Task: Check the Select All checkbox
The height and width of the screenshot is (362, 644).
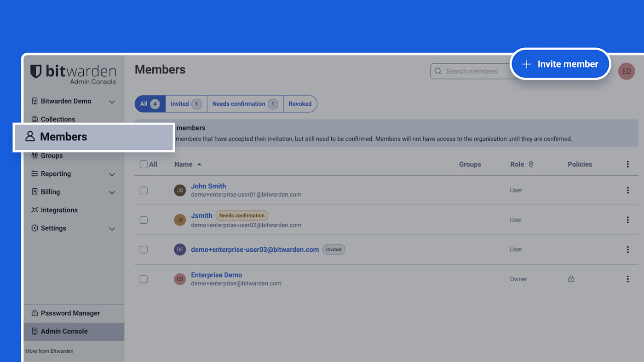Action: coord(144,164)
